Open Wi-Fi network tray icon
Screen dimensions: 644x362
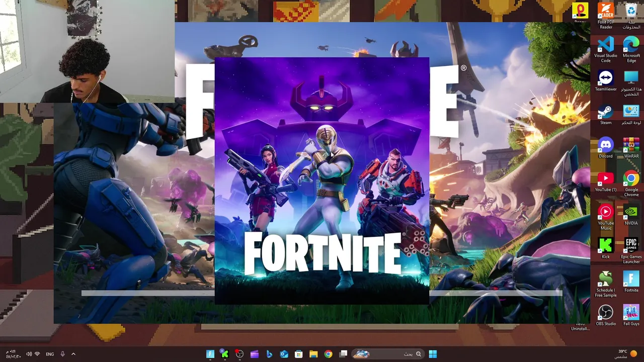[37, 354]
